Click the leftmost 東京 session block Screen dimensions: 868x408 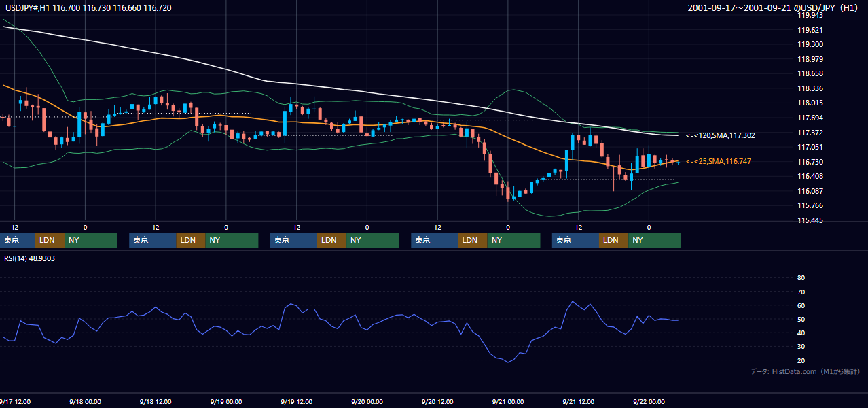click(18, 240)
